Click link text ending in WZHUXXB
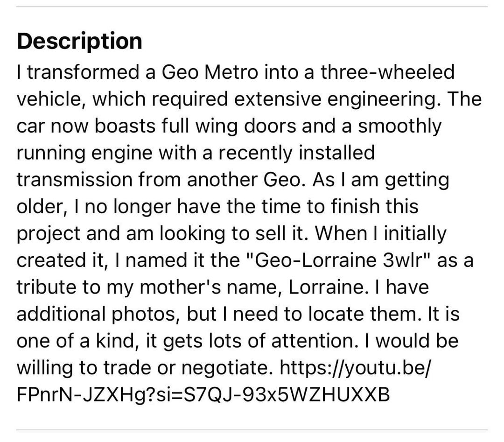This screenshot has height=442, width=504. click(x=203, y=395)
